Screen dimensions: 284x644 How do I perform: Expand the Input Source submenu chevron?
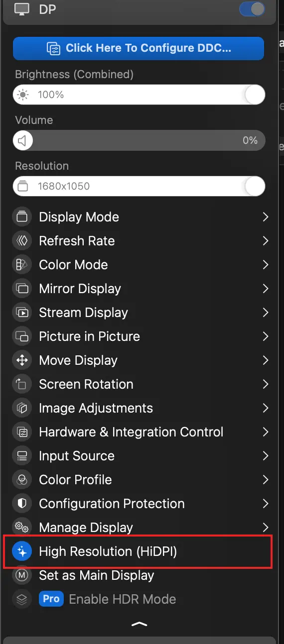(x=265, y=456)
